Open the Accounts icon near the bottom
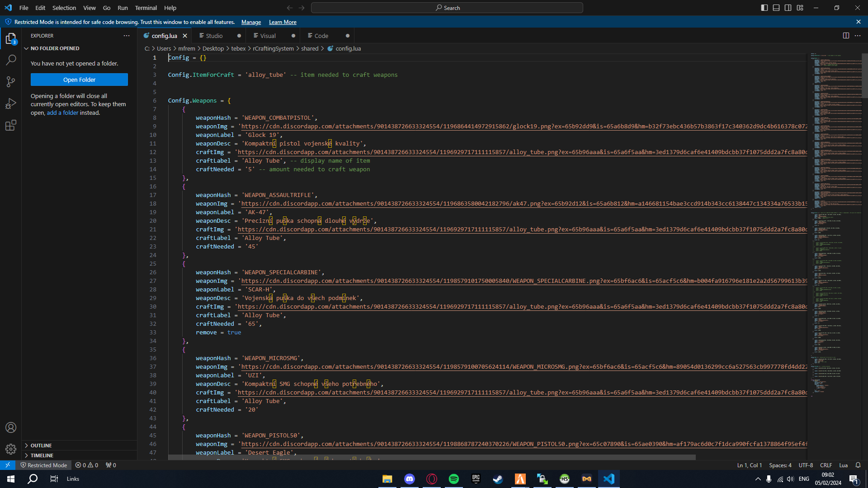 click(x=11, y=427)
